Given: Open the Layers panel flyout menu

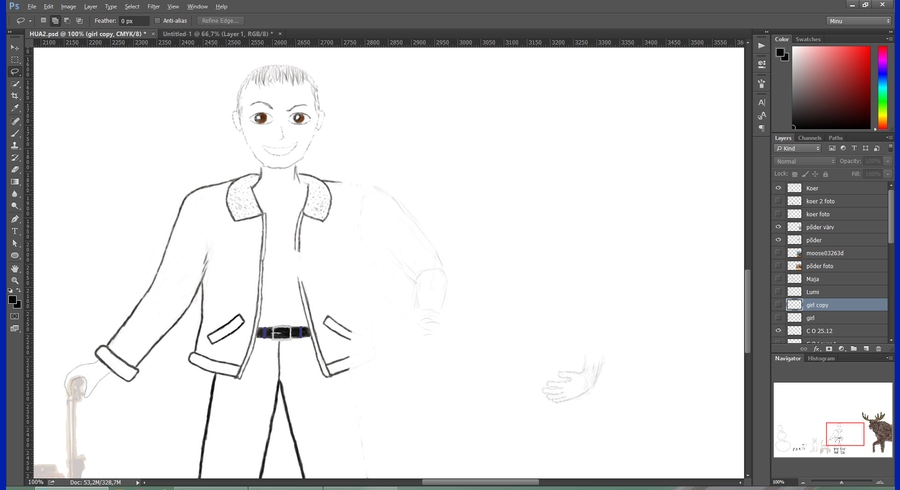Looking at the screenshot, I should pos(889,138).
